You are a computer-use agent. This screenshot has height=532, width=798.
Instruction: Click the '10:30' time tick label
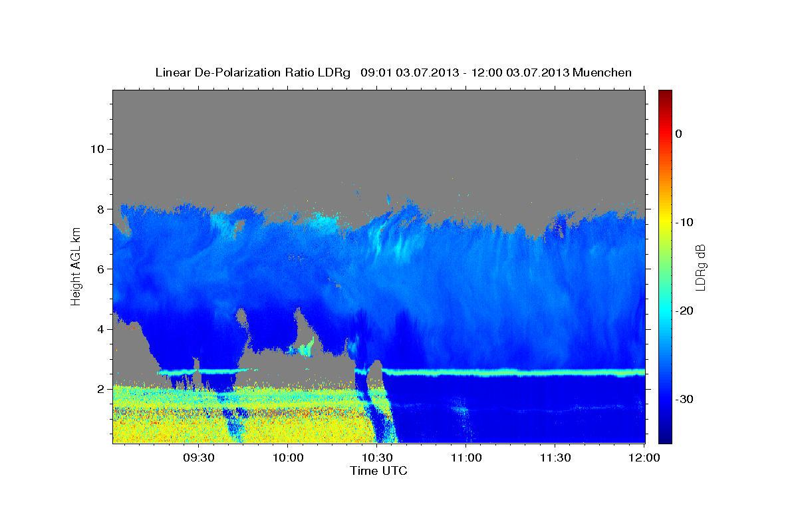click(377, 458)
